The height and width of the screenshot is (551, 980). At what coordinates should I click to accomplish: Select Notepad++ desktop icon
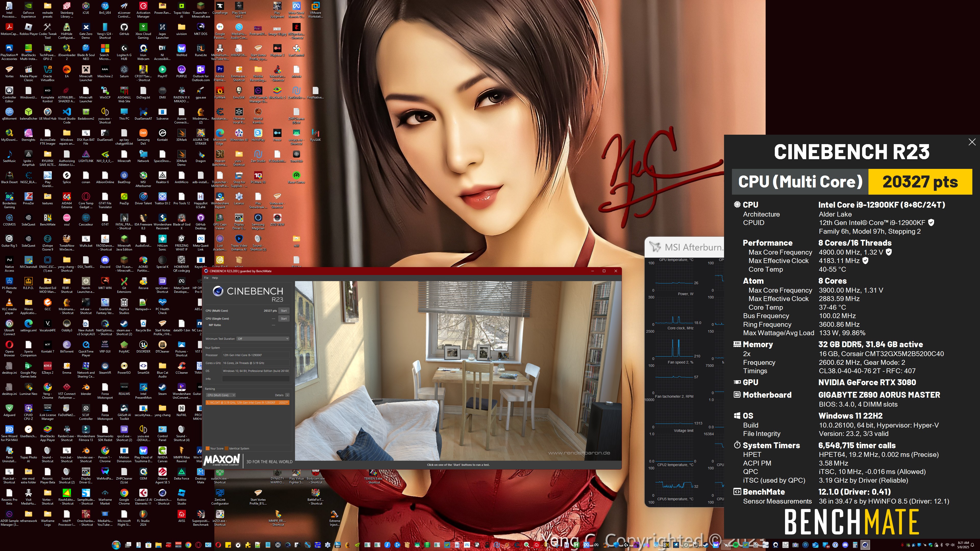coord(143,304)
